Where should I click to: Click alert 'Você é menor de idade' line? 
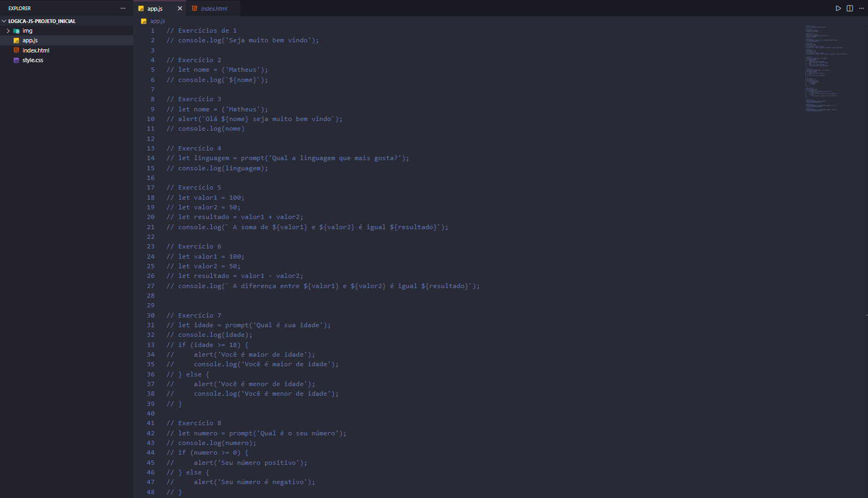(241, 384)
